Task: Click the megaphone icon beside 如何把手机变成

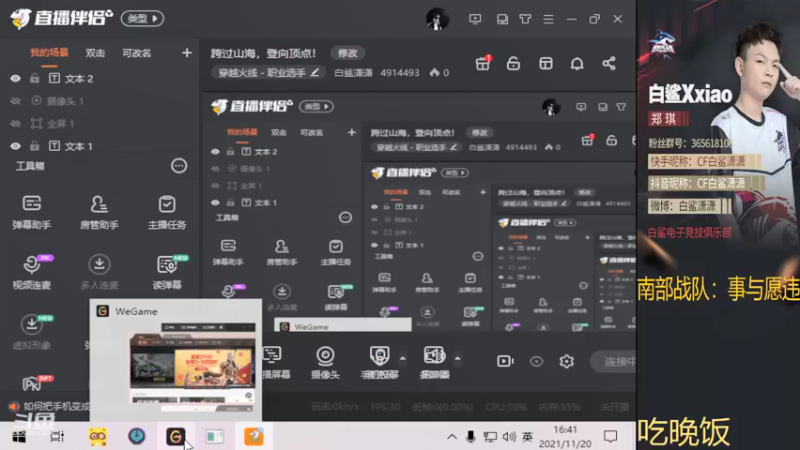Action: coord(13,407)
